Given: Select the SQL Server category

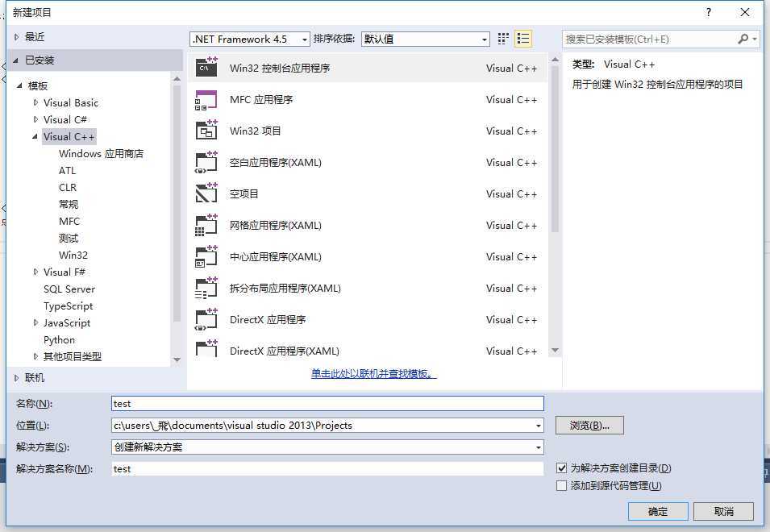Looking at the screenshot, I should click(x=69, y=289).
